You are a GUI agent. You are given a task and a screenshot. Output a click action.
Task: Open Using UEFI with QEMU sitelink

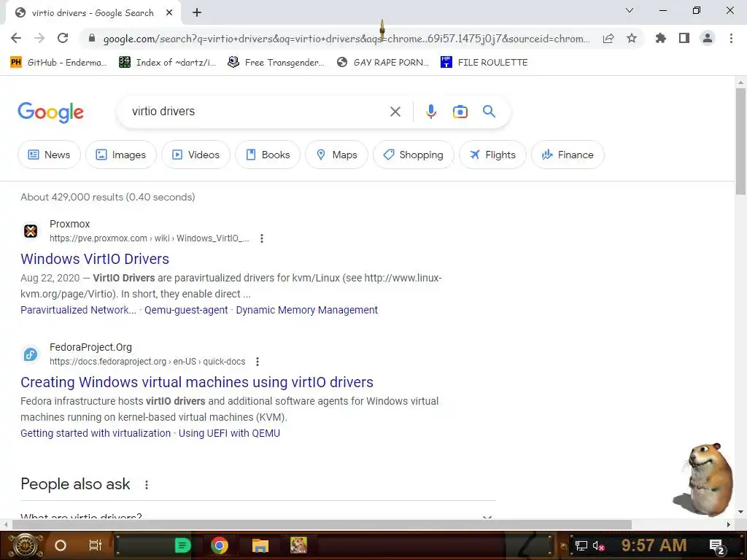(x=229, y=433)
